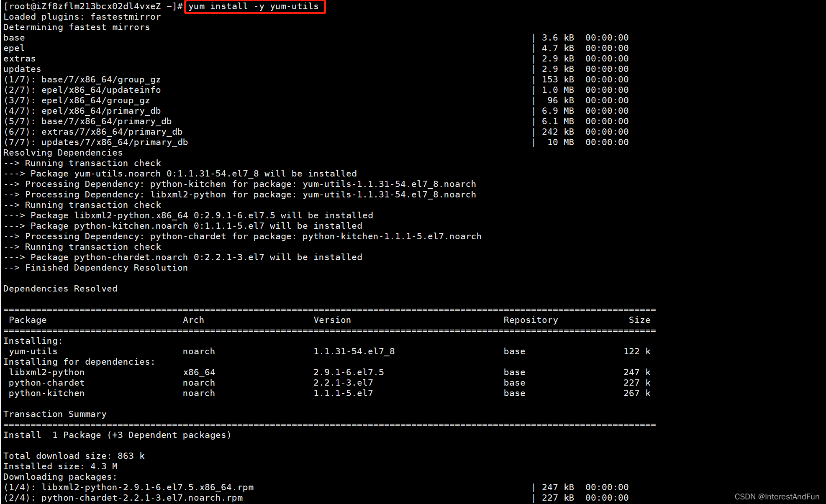The image size is (826, 504).
Task: Click the '(2/7): epel/x86_64/updateinfo' line
Action: [82, 90]
